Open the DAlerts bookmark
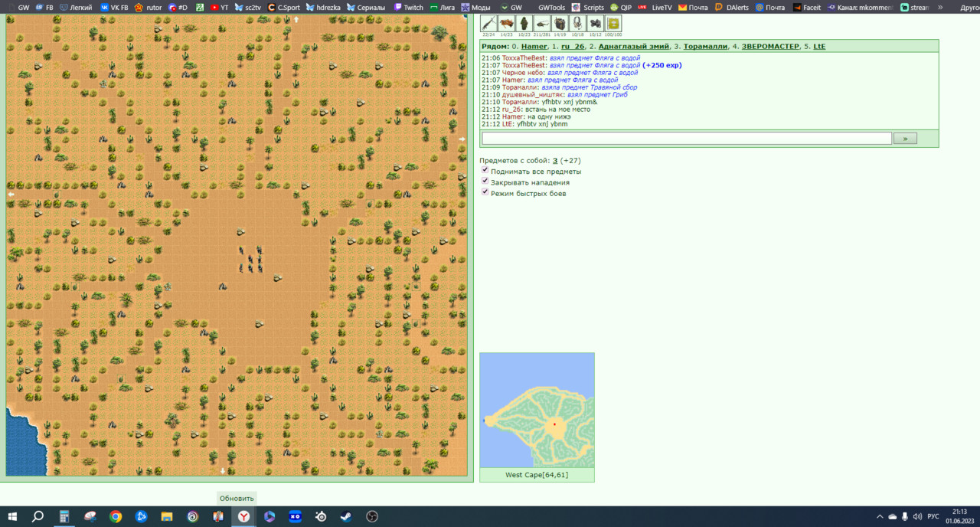 732,7
